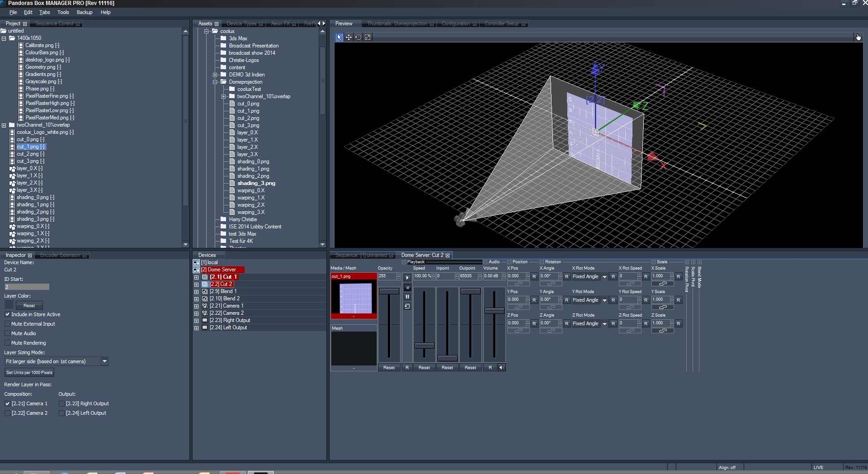
Task: Open the Layer Sizing Mode dropdown
Action: coord(104,361)
